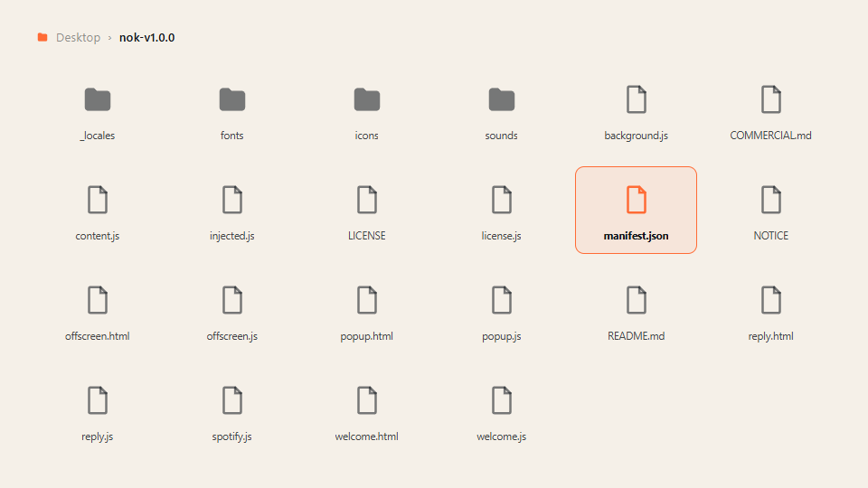Open the fonts folder icon
868x488 pixels.
pos(232,99)
